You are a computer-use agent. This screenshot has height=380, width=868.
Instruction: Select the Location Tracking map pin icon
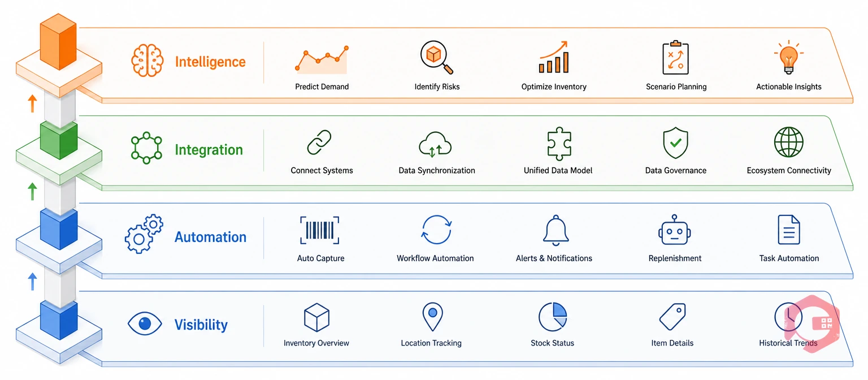[x=432, y=317]
